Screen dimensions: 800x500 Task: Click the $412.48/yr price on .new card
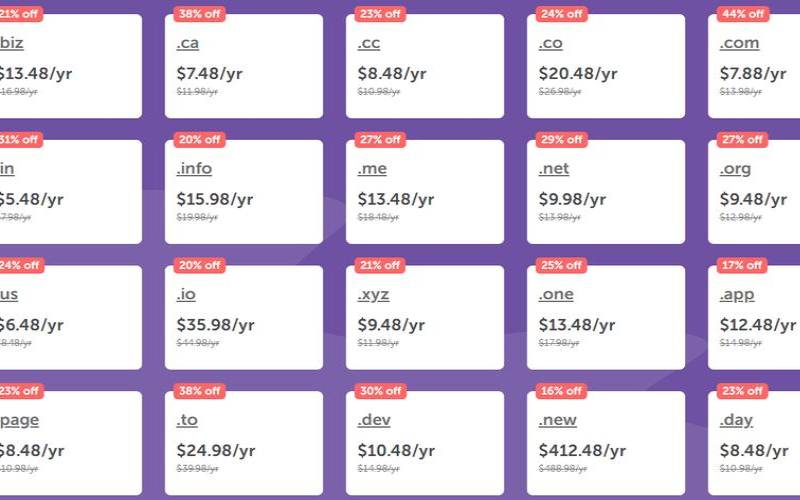point(582,451)
